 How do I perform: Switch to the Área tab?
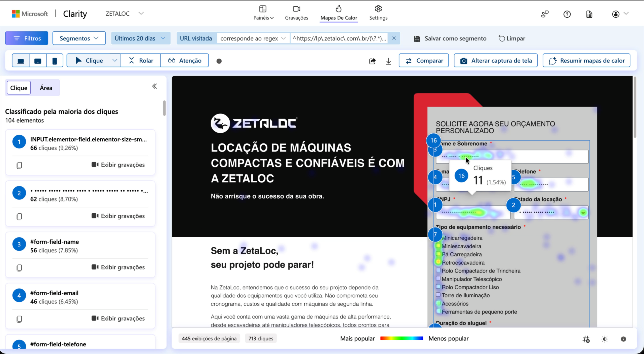pos(46,88)
